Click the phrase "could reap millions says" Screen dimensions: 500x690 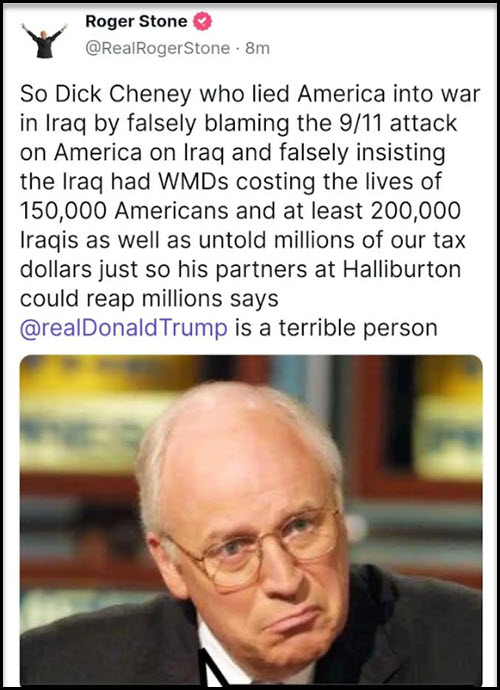(x=149, y=300)
